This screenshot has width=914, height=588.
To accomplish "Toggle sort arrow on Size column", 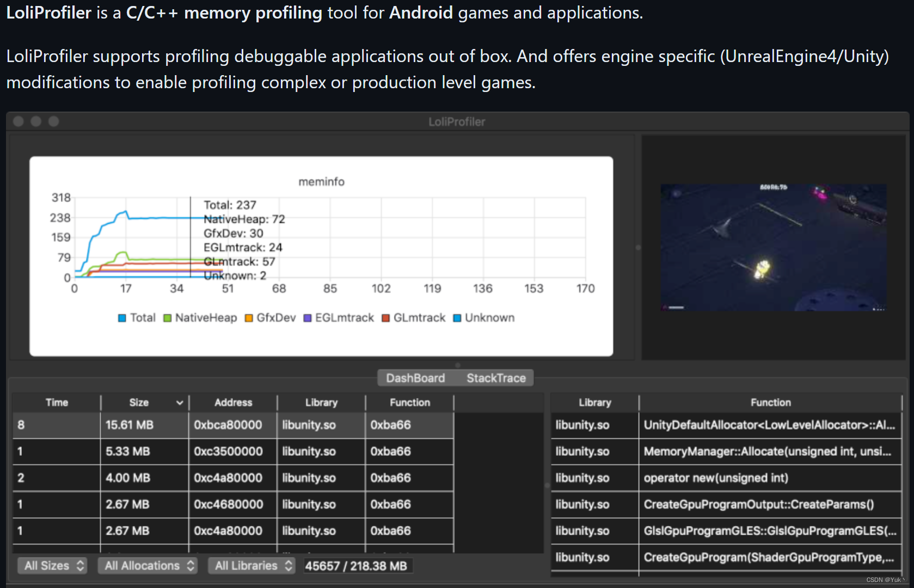I will (x=180, y=403).
